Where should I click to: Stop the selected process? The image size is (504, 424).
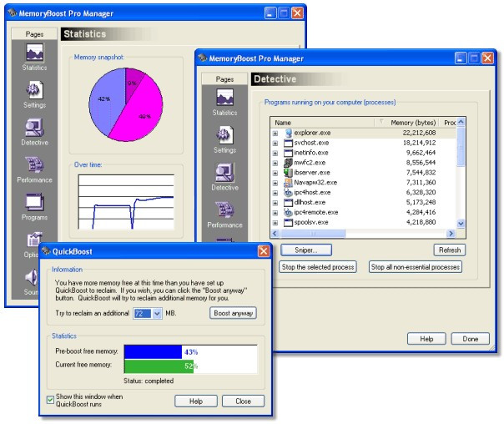pyautogui.click(x=318, y=267)
